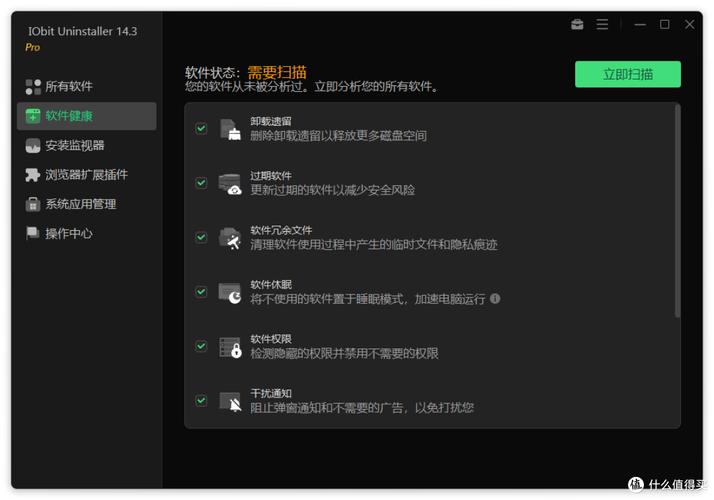Click info icon beside 软件休眠 description
Viewport: 714px width, 500px height.
coord(495,299)
